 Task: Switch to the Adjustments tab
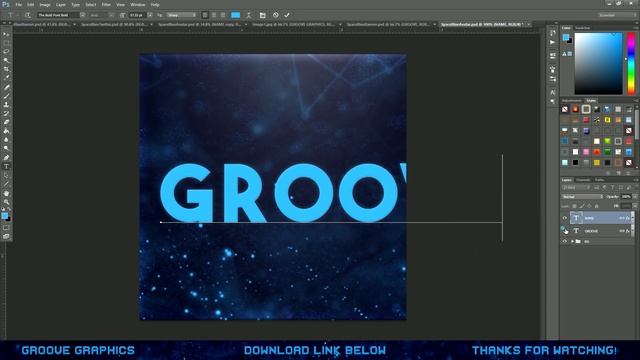click(x=571, y=100)
